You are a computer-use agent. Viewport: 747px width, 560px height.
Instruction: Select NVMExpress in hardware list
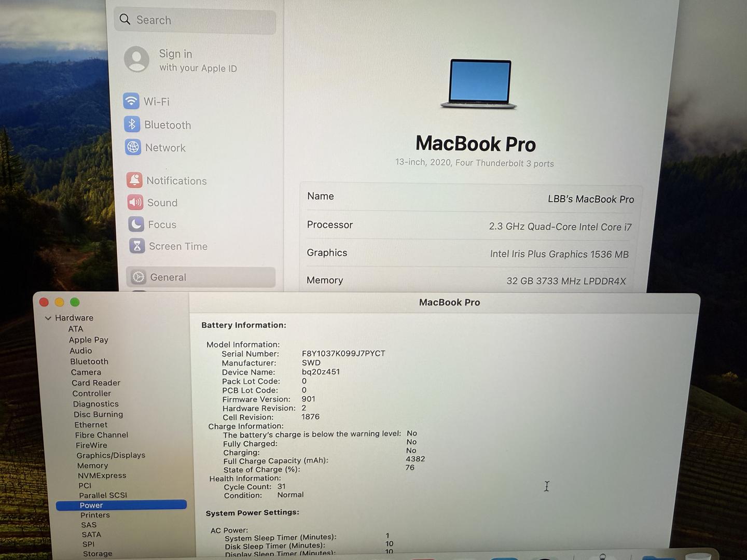(102, 475)
